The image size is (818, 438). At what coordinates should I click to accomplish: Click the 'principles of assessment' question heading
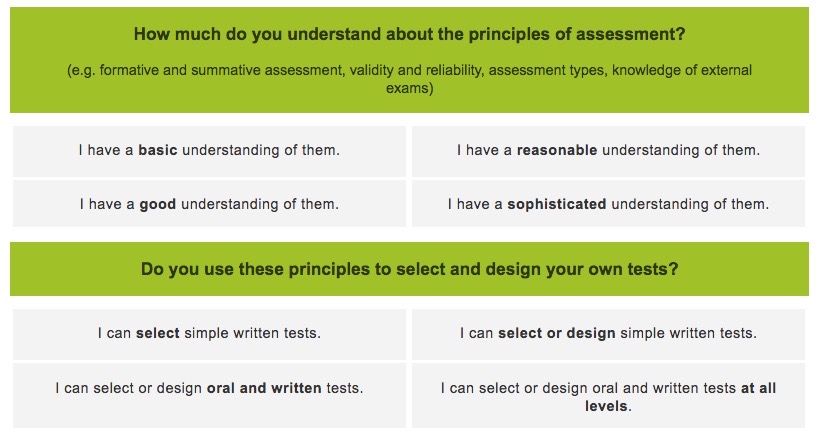409,34
